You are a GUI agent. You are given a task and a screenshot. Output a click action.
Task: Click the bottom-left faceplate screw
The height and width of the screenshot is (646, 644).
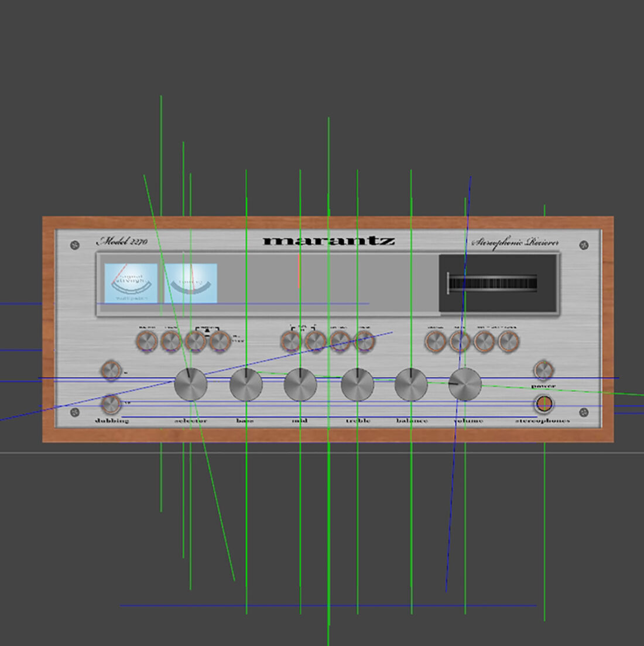click(x=75, y=412)
